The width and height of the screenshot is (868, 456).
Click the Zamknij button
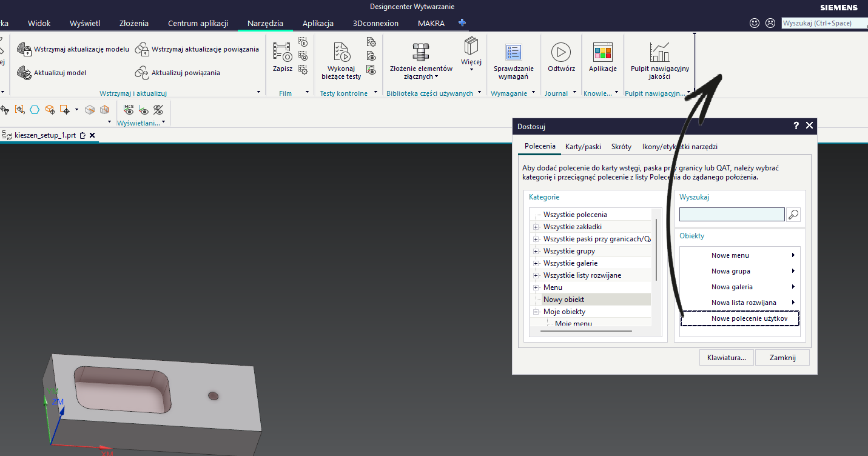pyautogui.click(x=782, y=357)
